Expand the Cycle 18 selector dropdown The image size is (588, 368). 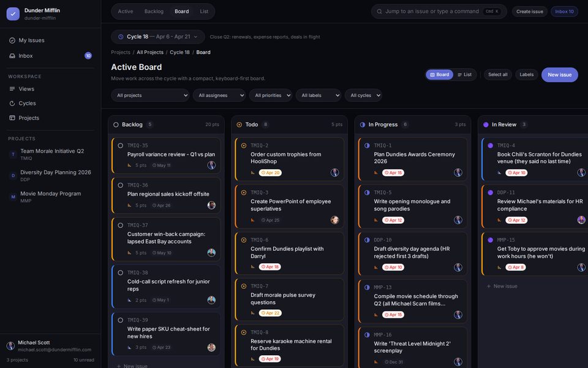[158, 37]
